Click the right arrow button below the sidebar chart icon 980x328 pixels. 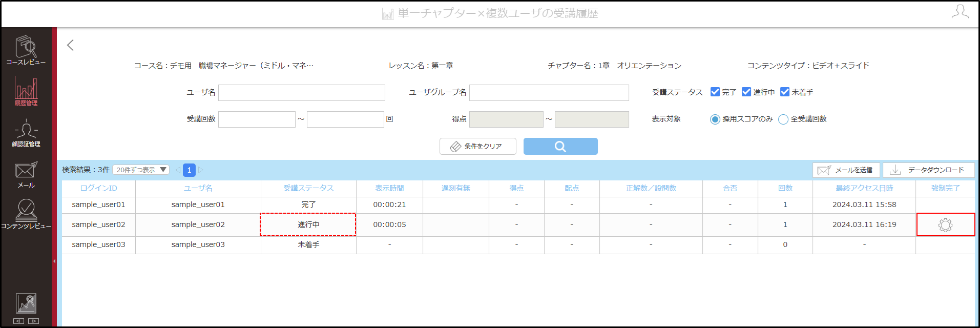[34, 321]
